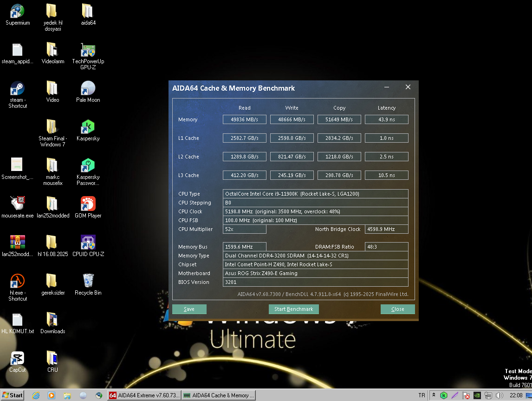Click the Memory Copy value 51649 MB/s
Screen dimensions: 532x401
point(339,119)
